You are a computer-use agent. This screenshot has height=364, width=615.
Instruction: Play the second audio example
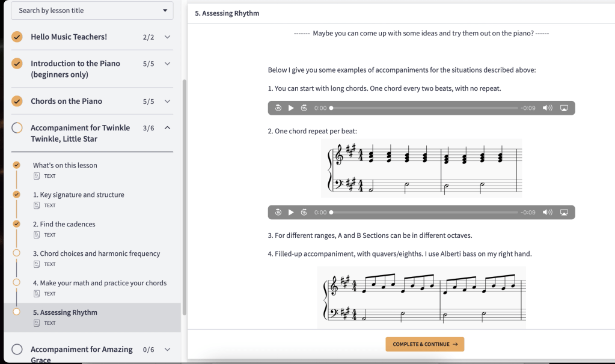(291, 212)
